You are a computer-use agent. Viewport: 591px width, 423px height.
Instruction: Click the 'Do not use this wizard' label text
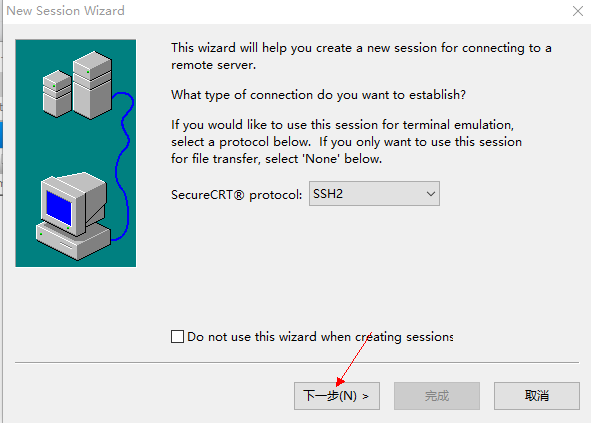coord(320,337)
